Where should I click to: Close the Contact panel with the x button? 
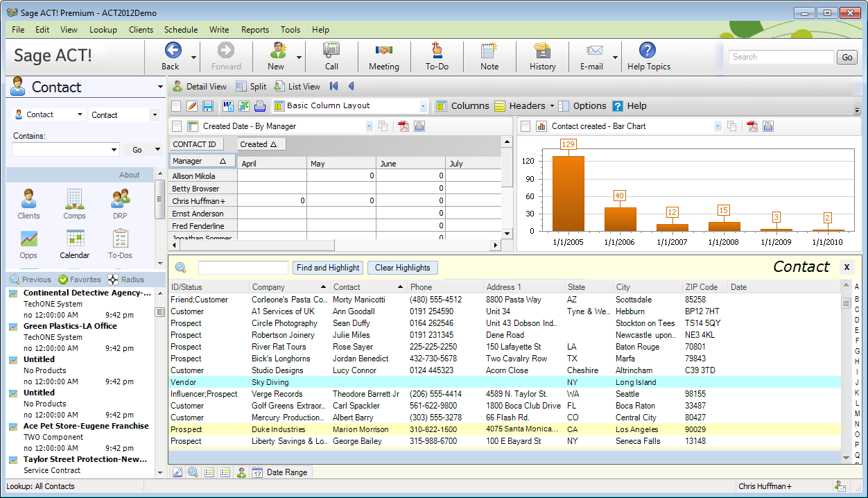pos(847,267)
